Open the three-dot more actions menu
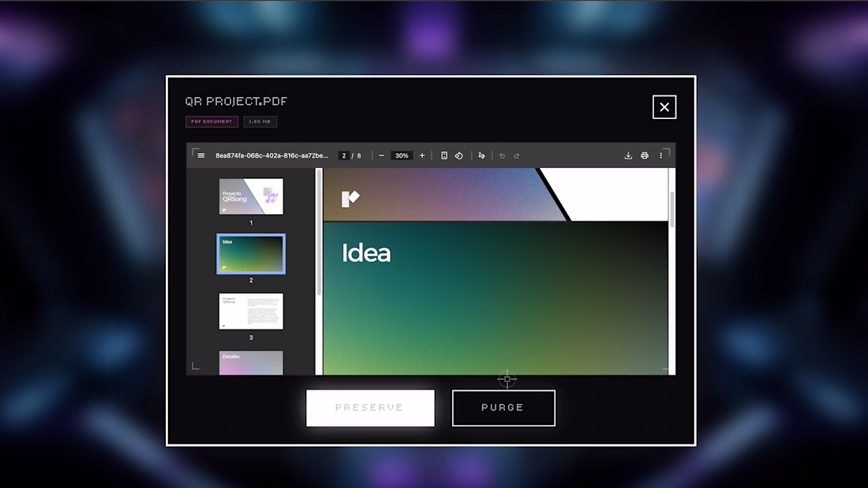Image resolution: width=868 pixels, height=488 pixels. click(660, 155)
